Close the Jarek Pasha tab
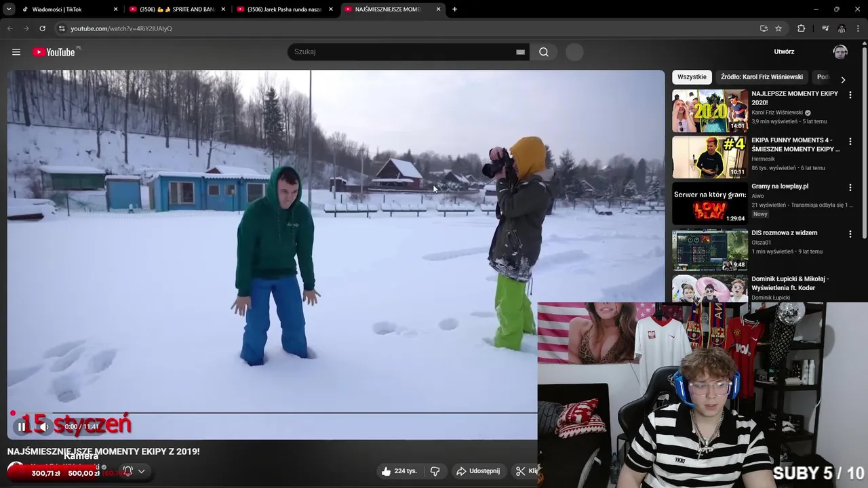The width and height of the screenshot is (868, 488). pyautogui.click(x=331, y=9)
